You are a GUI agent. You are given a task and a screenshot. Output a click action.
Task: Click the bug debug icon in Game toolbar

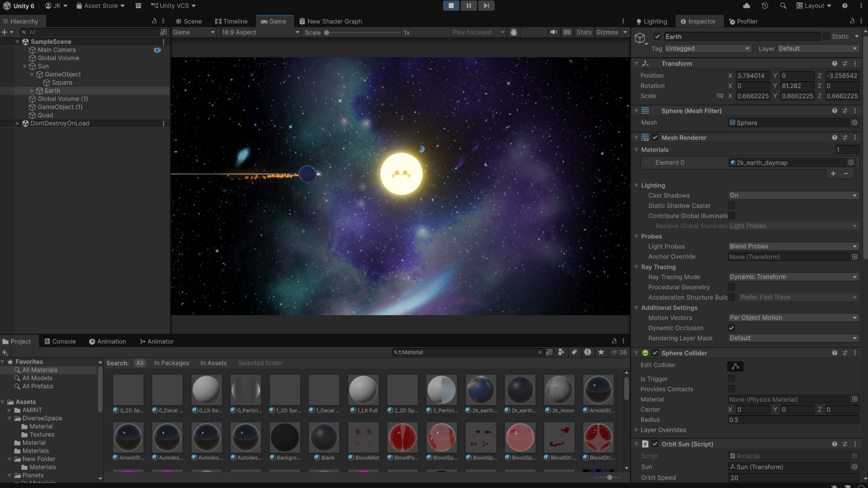click(x=514, y=32)
